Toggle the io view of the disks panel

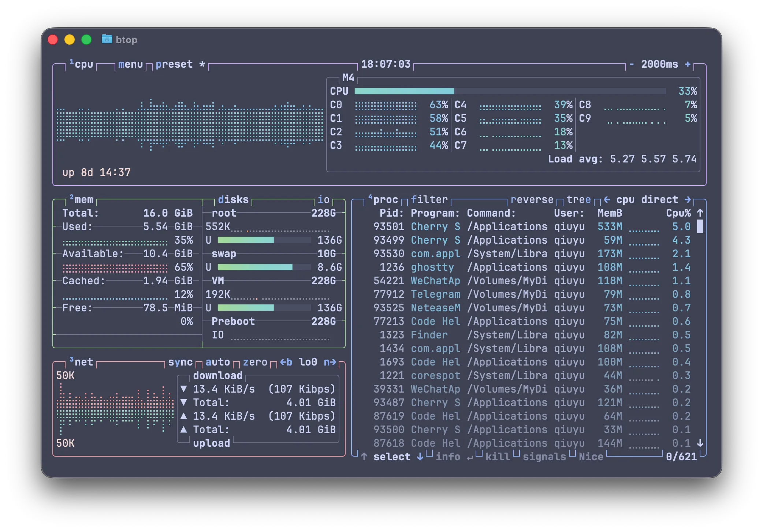click(323, 200)
